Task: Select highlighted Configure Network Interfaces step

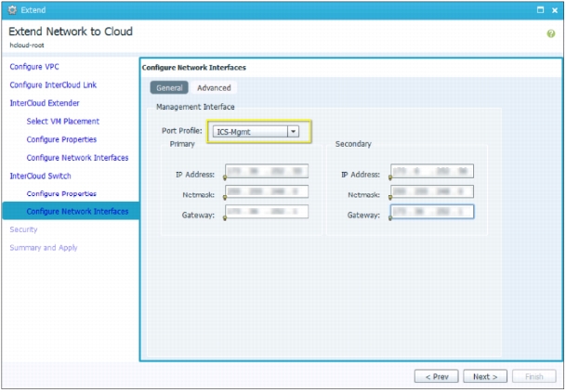Action: 71,211
